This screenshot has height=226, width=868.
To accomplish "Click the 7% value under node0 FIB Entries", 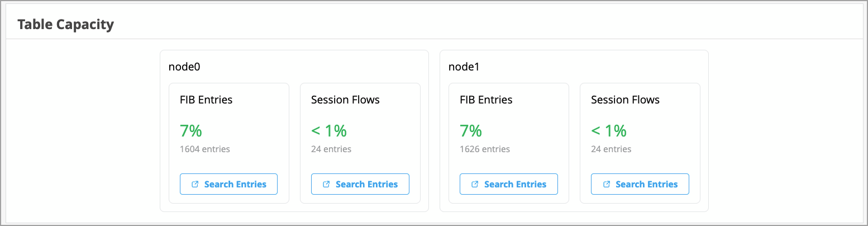I will pos(191,131).
